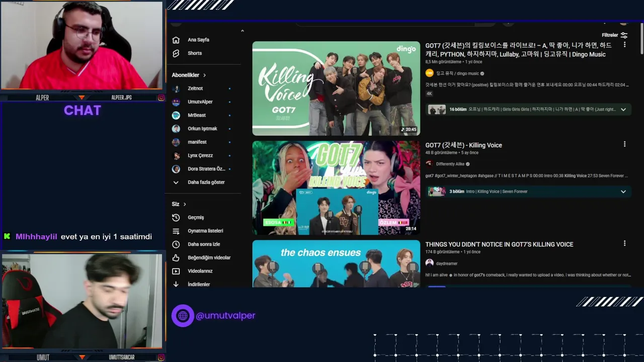Open the Lynx Çerezz channel avatar
644x362 pixels.
pos(176,155)
